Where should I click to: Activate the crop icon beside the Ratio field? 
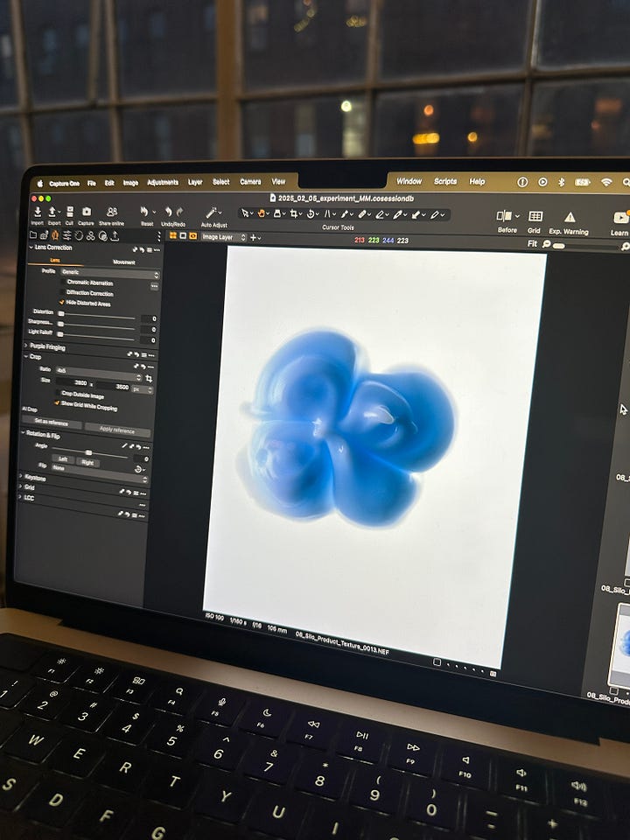click(149, 379)
